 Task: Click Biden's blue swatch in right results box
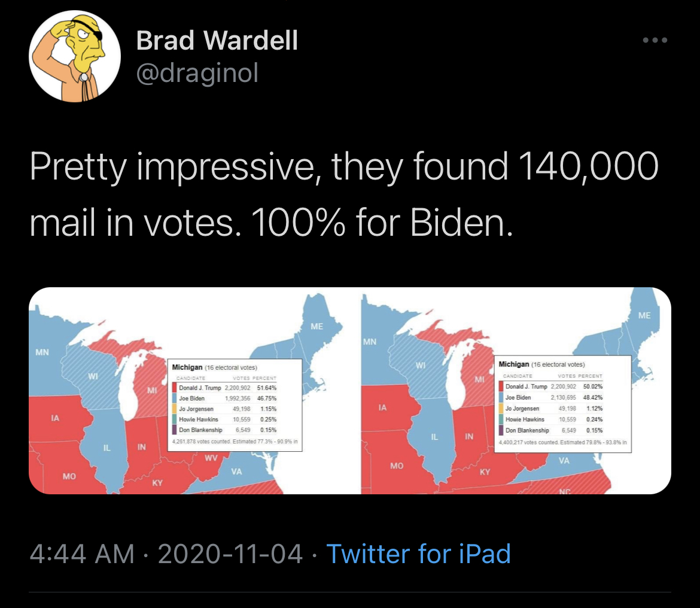[x=501, y=397]
